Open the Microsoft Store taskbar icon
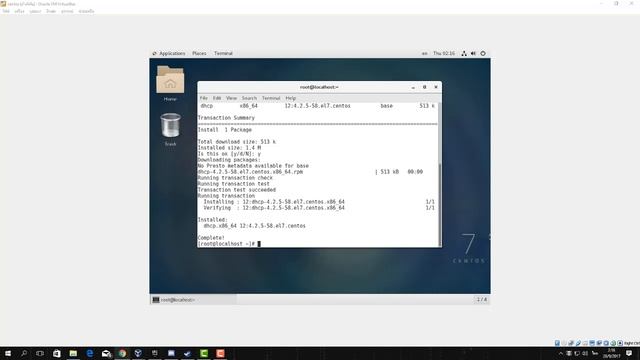This screenshot has height=360, width=640. tap(57, 353)
